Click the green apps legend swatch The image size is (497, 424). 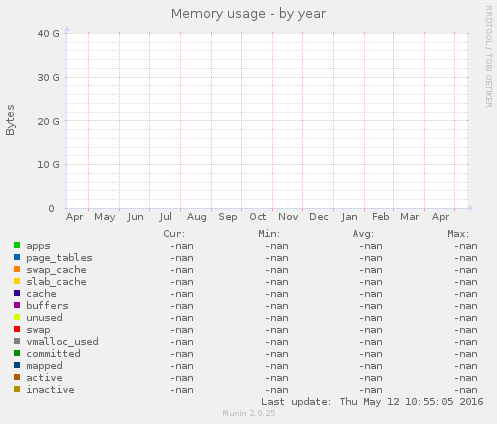click(17, 245)
